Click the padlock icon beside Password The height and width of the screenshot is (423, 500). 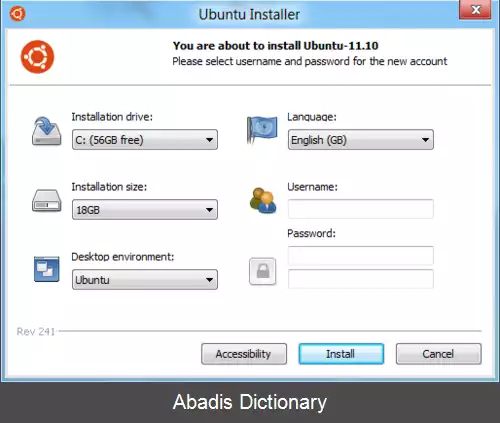[x=263, y=271]
